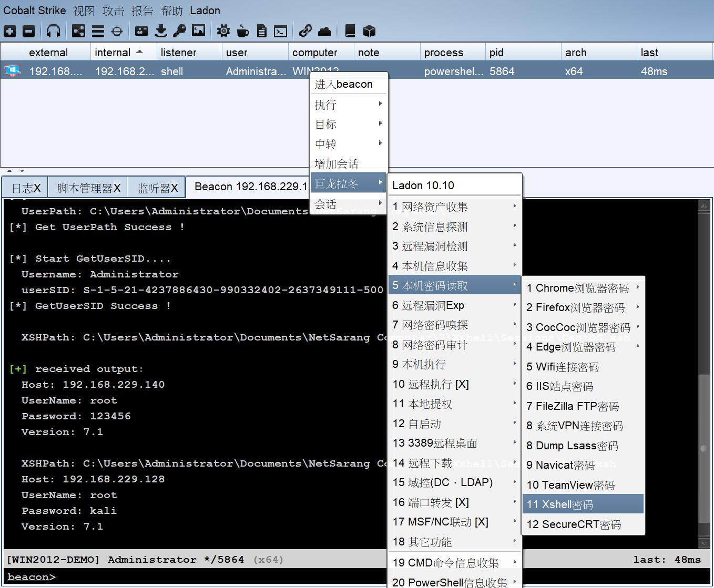Switch to session table view icon

(98, 32)
